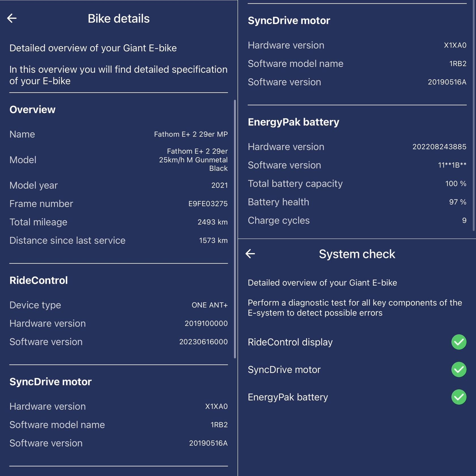Tap the RideControl section heading
476x476 pixels.
coord(39,280)
